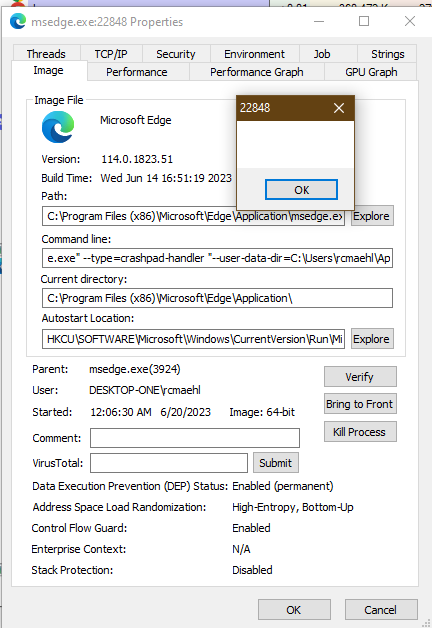
Task: Click OK in the 22848 popup dialog
Action: 301,190
